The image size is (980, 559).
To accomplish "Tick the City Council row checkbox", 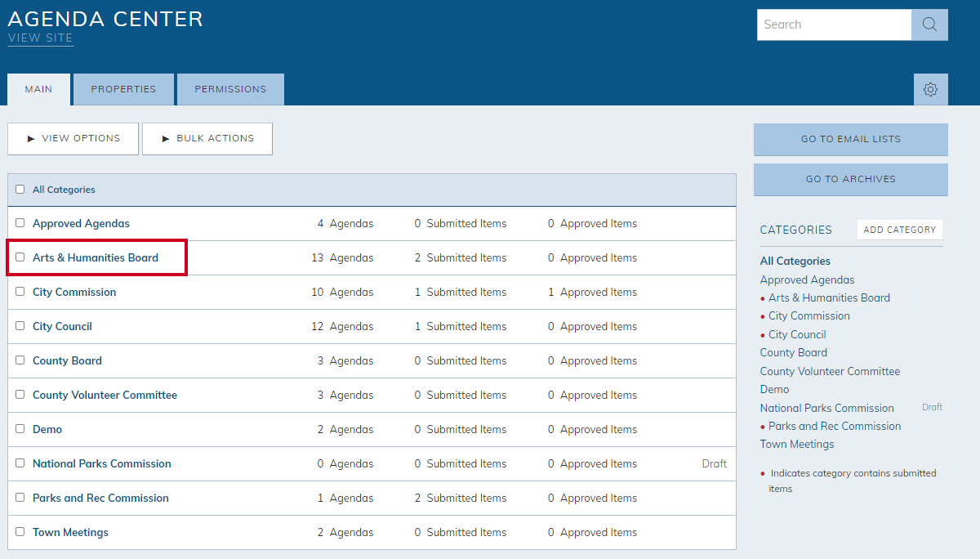I will (x=20, y=326).
